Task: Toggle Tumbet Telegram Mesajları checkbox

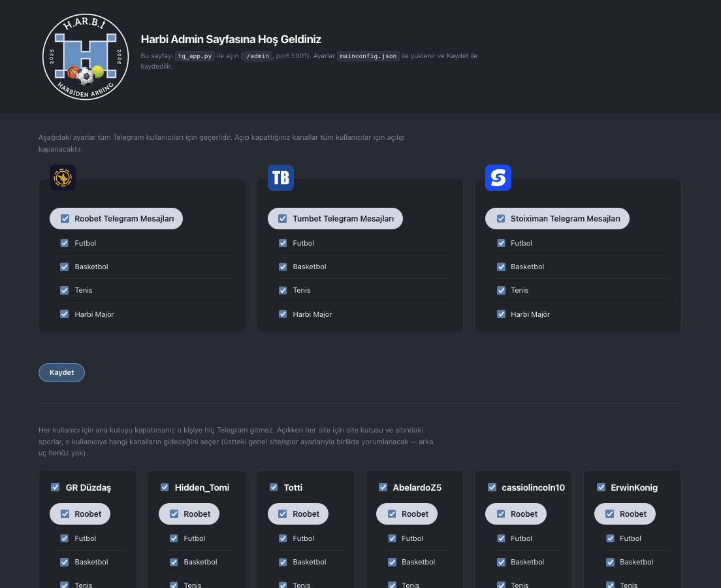Action: (x=283, y=219)
